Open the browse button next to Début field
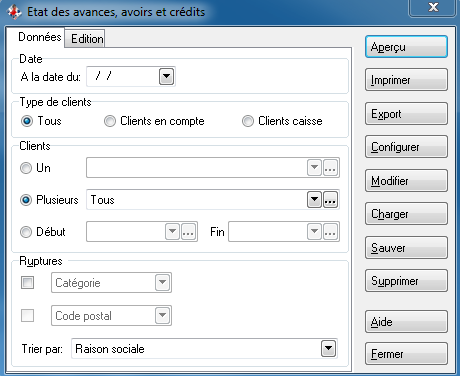The image size is (460, 376). point(188,232)
